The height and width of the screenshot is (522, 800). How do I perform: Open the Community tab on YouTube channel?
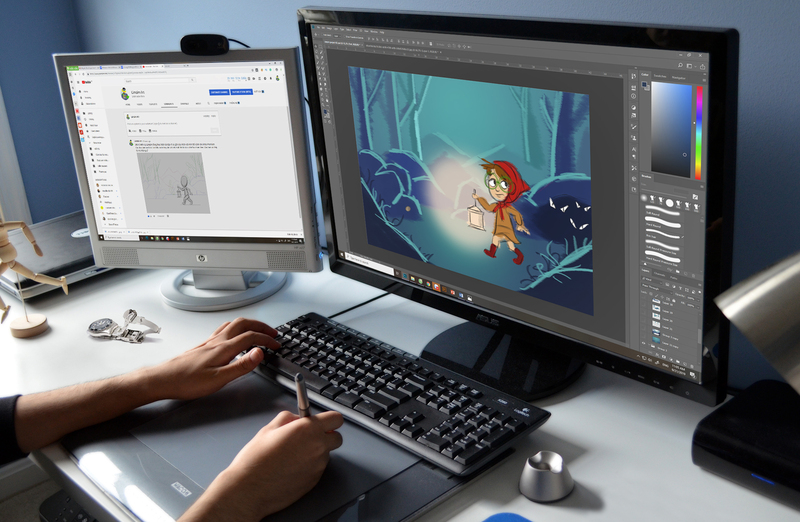pyautogui.click(x=170, y=103)
